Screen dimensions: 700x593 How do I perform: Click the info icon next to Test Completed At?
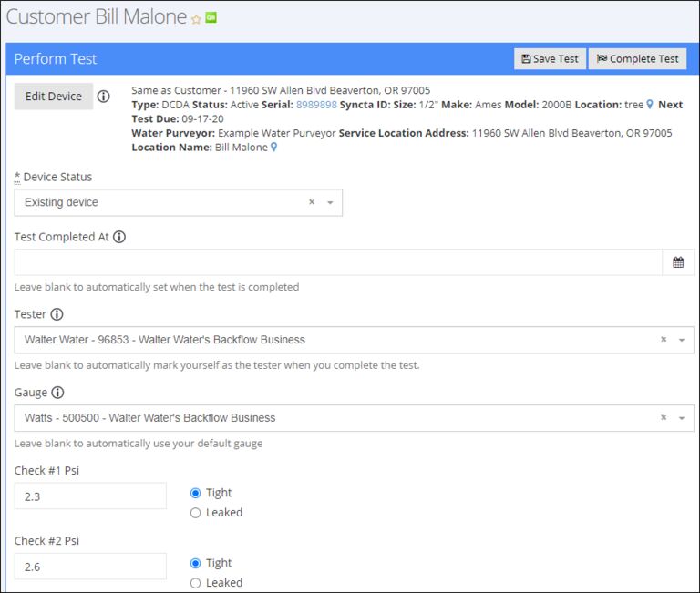119,237
